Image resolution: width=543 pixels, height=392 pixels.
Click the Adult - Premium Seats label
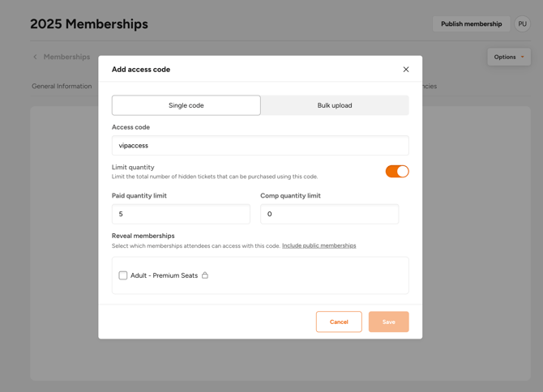pos(164,275)
